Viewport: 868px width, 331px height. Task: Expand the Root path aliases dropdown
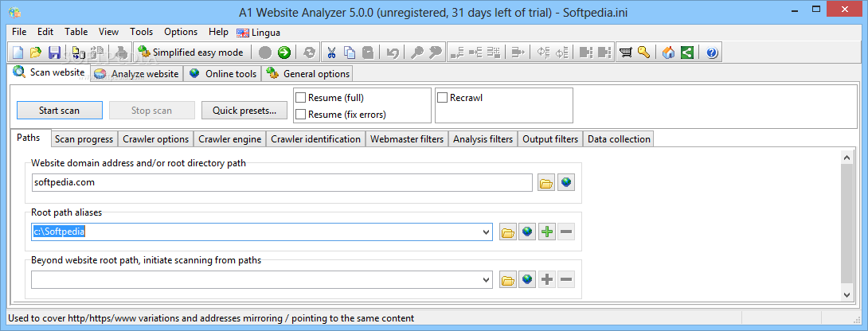click(486, 232)
